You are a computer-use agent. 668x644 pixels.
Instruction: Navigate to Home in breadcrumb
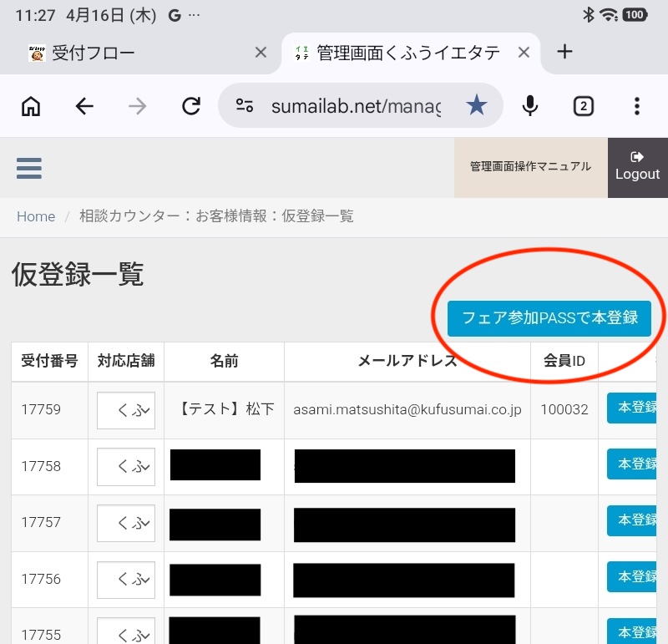click(x=36, y=216)
